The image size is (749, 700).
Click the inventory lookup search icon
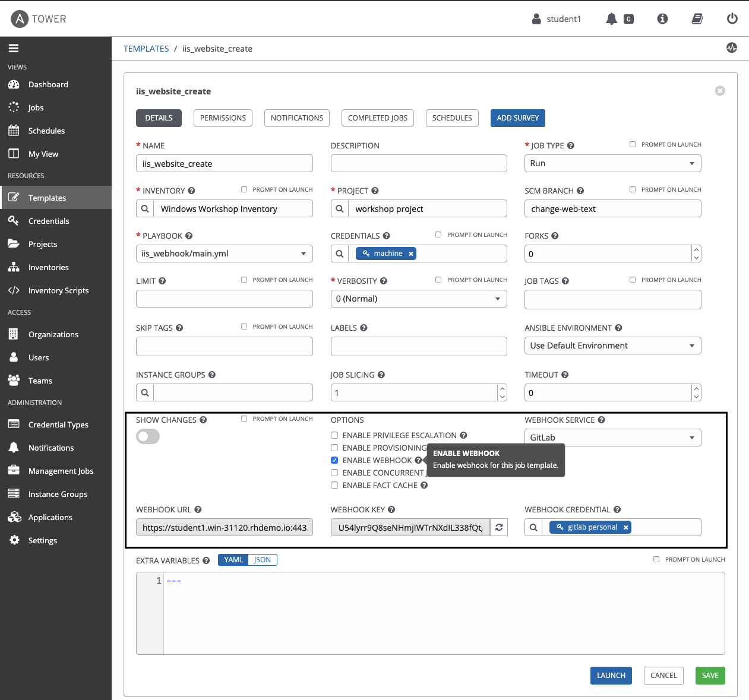click(x=145, y=209)
